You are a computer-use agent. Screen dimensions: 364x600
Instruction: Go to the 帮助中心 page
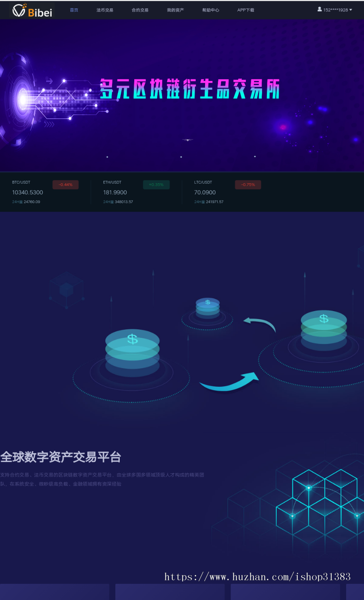[211, 10]
